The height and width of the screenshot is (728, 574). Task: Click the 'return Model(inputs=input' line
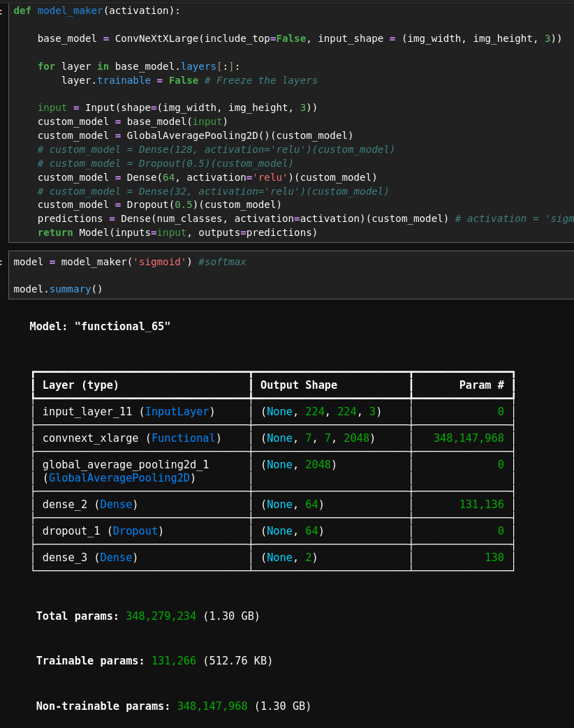coord(177,232)
